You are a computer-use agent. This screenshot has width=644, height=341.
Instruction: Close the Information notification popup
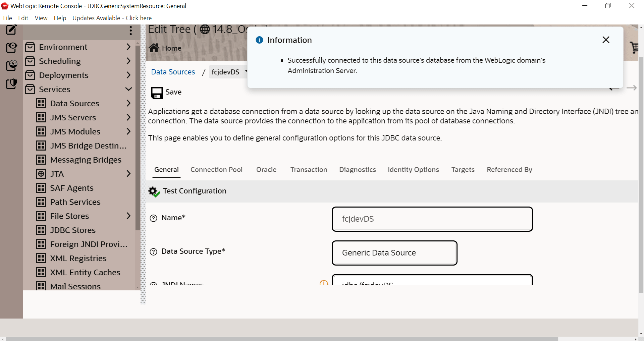(x=606, y=40)
